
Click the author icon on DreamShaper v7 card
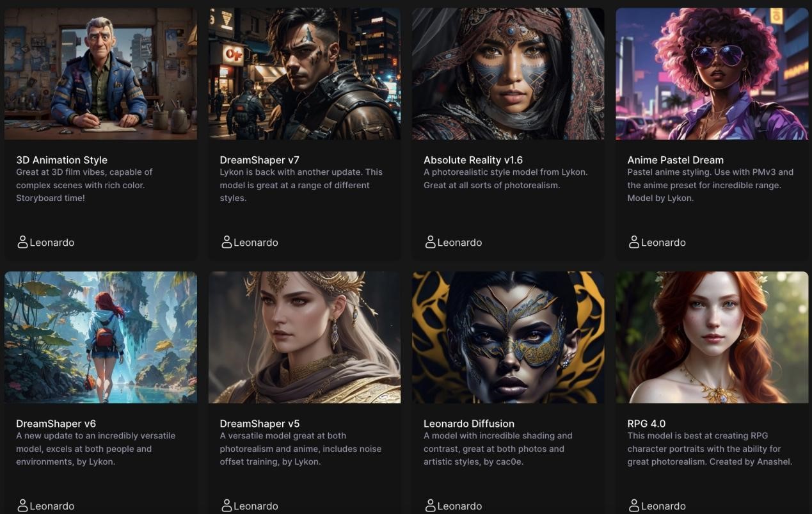tap(226, 242)
